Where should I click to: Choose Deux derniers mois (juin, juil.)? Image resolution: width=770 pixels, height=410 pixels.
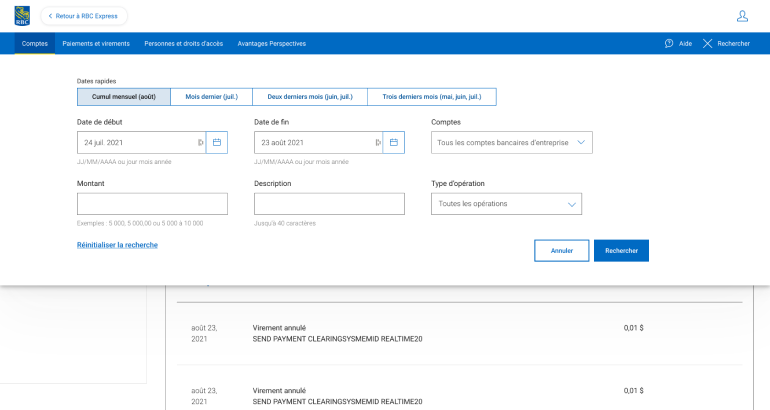[x=310, y=97]
